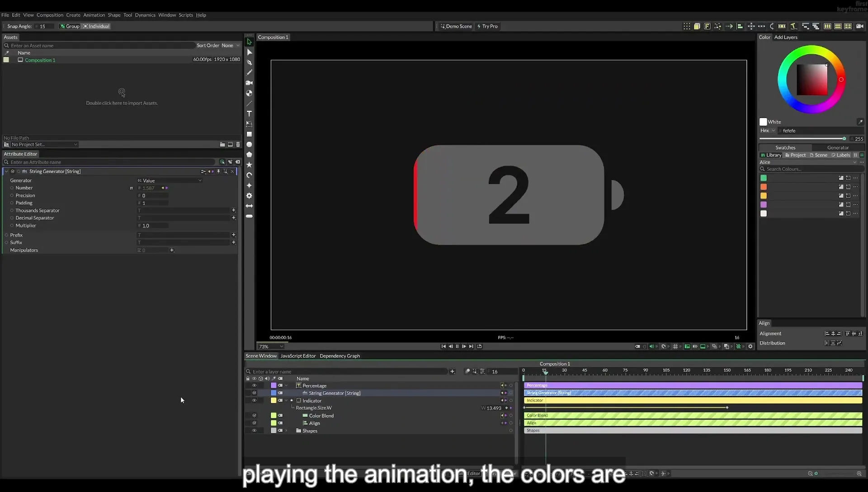
Task: Open the viewport settings gear
Action: (750, 346)
